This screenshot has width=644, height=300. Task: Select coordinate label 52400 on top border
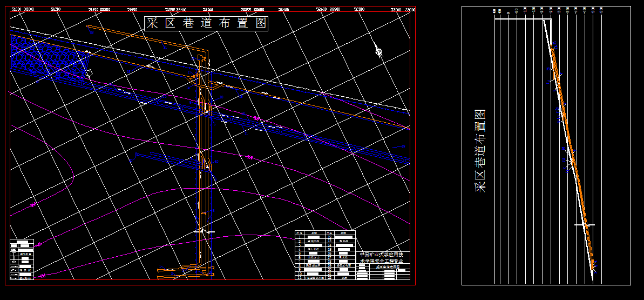283,9
